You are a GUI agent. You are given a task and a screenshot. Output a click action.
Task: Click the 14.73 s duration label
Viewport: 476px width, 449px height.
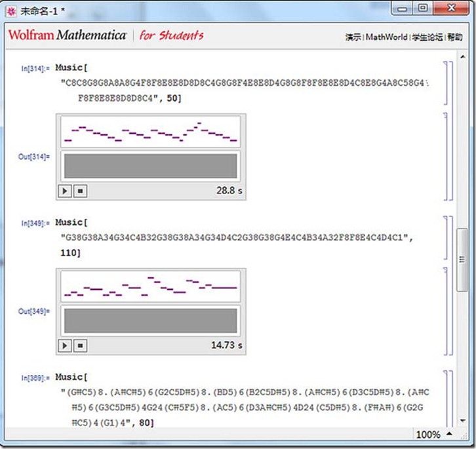tap(227, 345)
